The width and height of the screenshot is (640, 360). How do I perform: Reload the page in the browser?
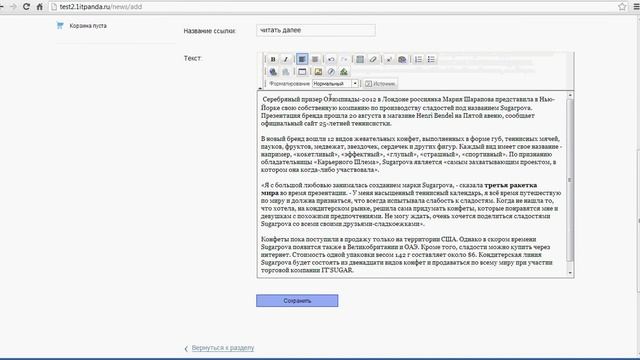point(26,7)
